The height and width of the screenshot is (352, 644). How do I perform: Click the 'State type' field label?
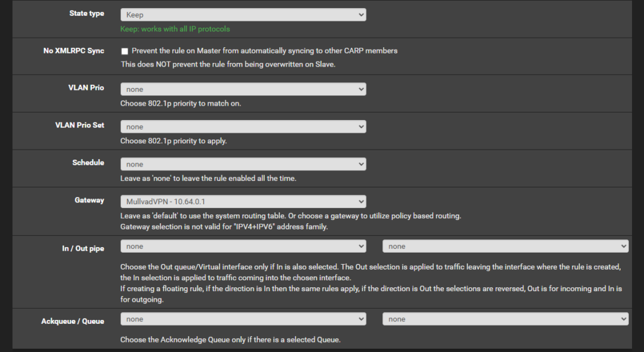click(87, 13)
